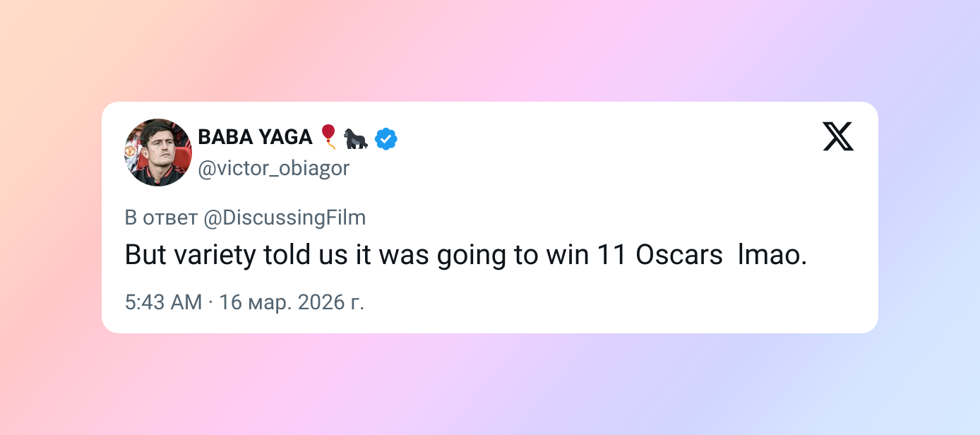
Task: Click the blue verified badge
Action: 386,139
